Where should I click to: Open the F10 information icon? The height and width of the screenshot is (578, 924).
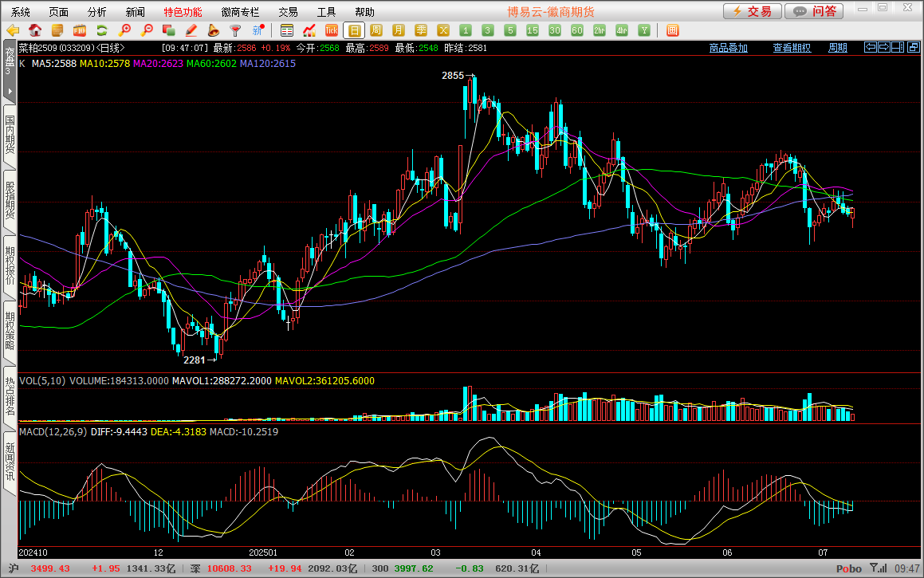point(80,30)
